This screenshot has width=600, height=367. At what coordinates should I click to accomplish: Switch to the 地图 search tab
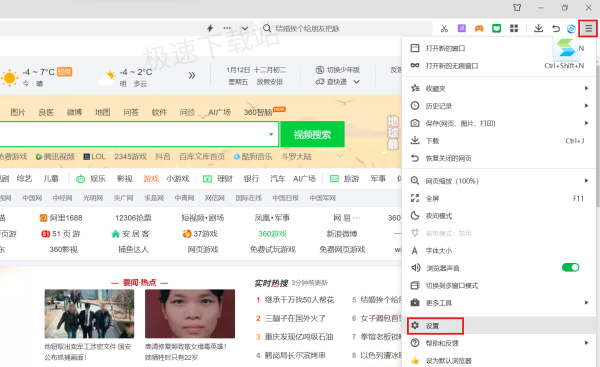[103, 112]
